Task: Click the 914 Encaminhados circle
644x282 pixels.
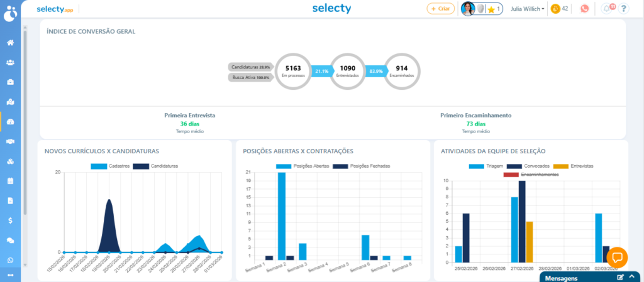Action: point(402,71)
